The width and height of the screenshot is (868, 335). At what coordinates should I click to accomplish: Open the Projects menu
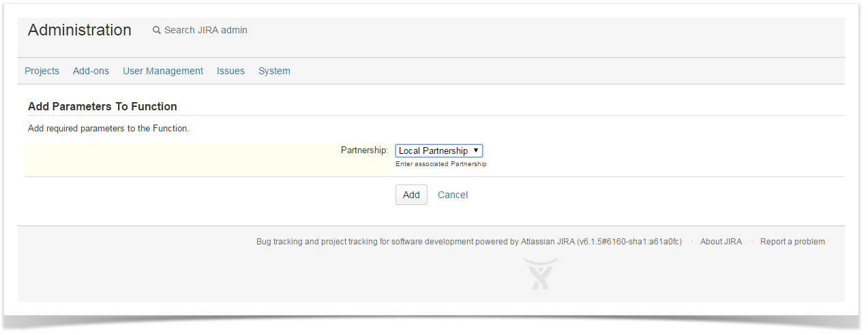tap(42, 71)
